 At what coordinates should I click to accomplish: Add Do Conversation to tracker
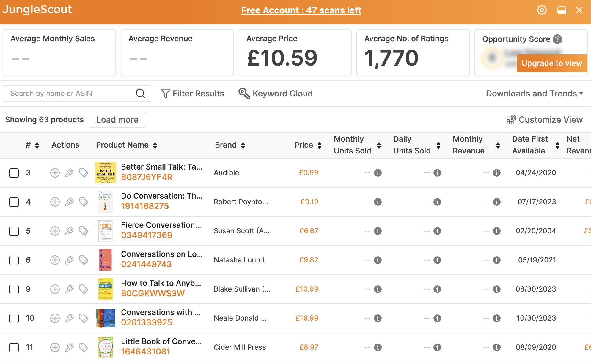pos(55,202)
